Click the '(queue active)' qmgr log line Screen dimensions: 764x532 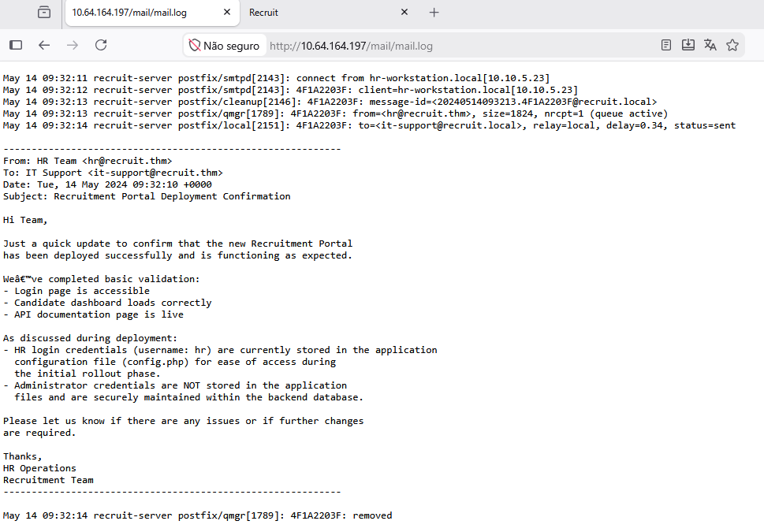335,113
